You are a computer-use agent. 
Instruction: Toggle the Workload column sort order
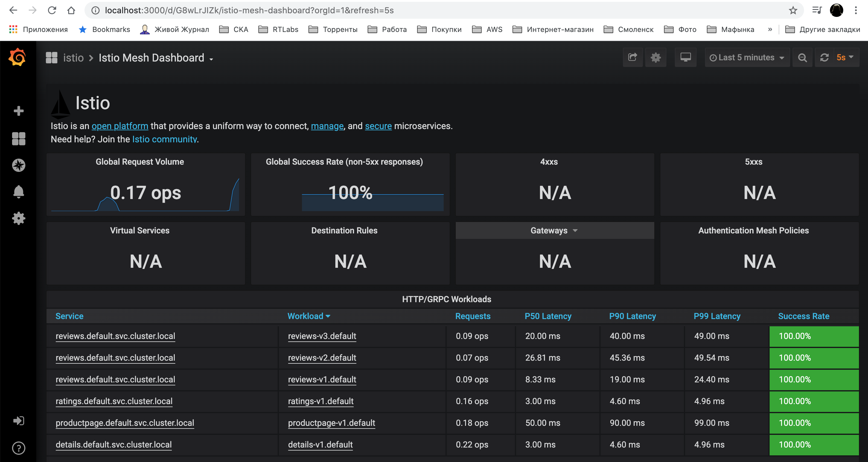tap(308, 316)
